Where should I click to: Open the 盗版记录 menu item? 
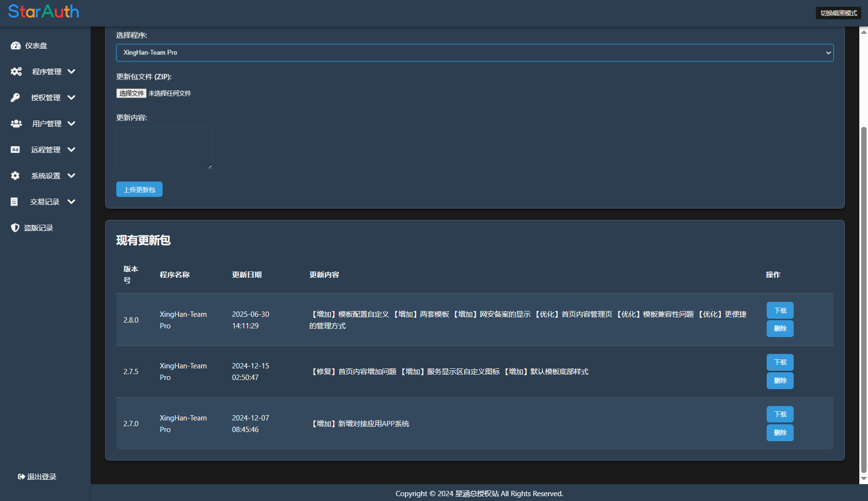pyautogui.click(x=39, y=228)
